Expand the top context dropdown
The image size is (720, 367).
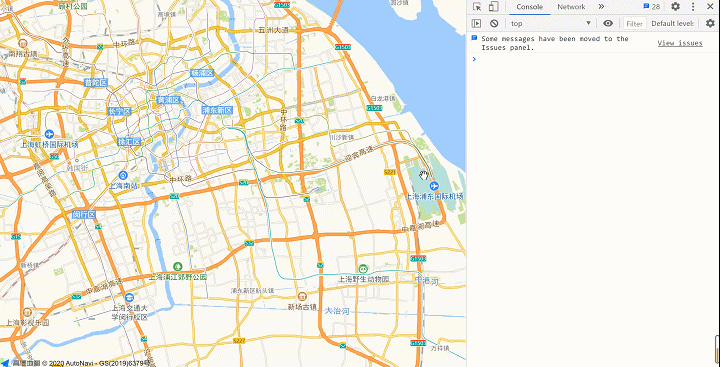[551, 23]
